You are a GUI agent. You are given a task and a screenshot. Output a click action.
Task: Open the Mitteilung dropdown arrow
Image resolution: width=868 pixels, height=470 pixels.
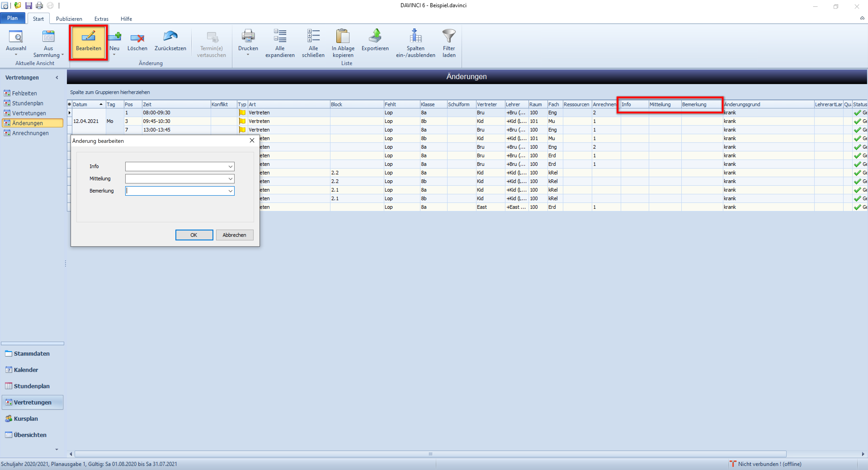(x=231, y=179)
